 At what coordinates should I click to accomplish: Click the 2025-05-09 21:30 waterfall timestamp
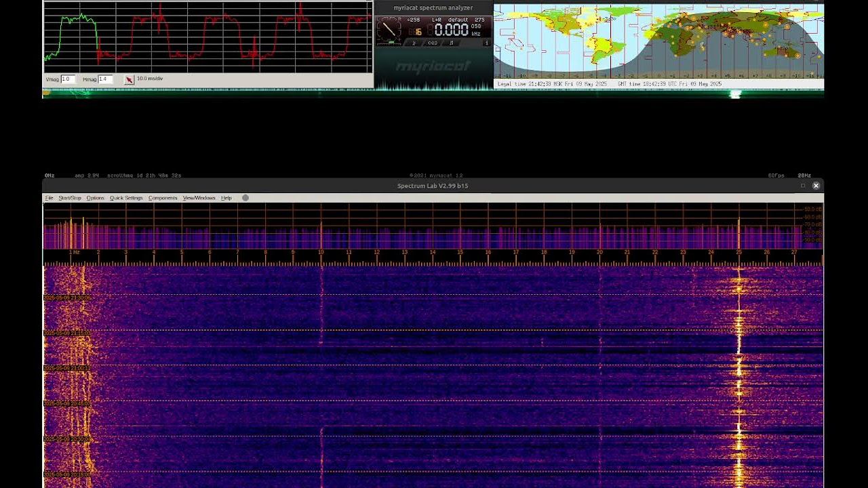(x=67, y=298)
